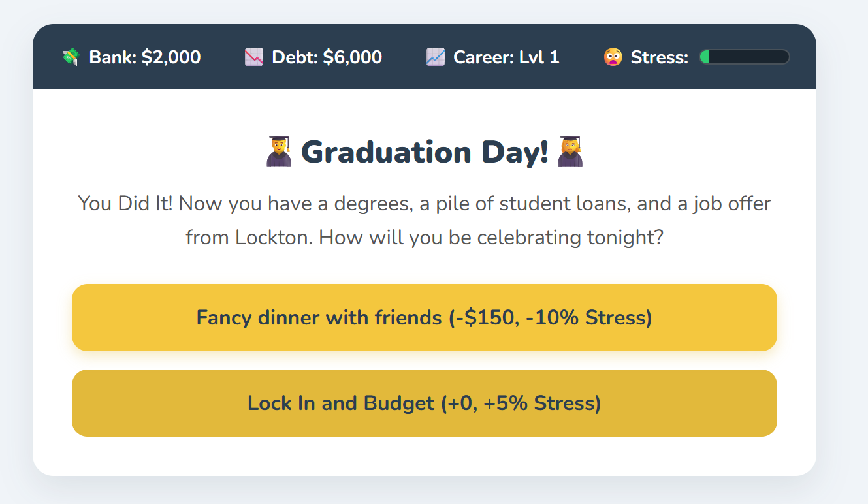Click the white card area below buttons
The height and width of the screenshot is (504, 868).
tap(425, 456)
